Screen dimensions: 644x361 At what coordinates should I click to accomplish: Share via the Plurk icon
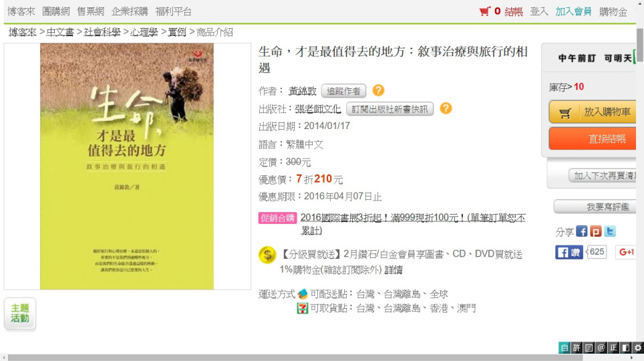click(595, 231)
